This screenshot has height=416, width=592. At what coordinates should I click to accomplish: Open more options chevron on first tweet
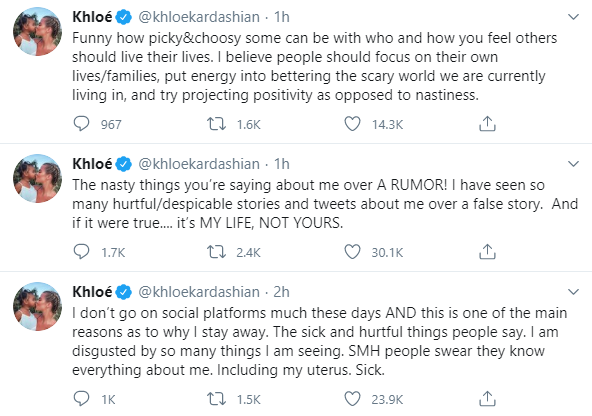click(x=574, y=17)
